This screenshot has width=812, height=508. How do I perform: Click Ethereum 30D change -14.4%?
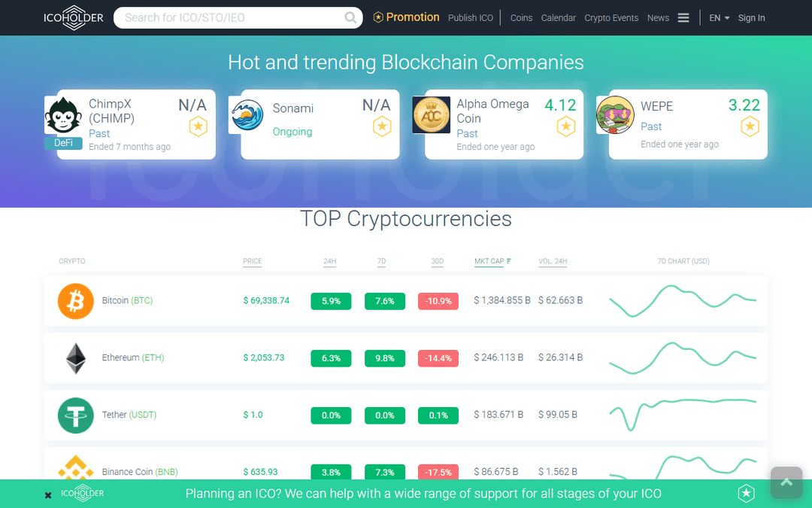(438, 358)
